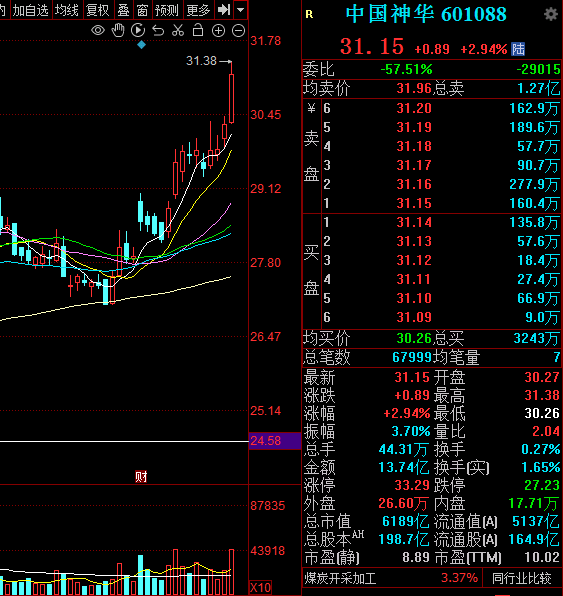
Task: Click the eye visibility icon above chart
Action: point(98,30)
